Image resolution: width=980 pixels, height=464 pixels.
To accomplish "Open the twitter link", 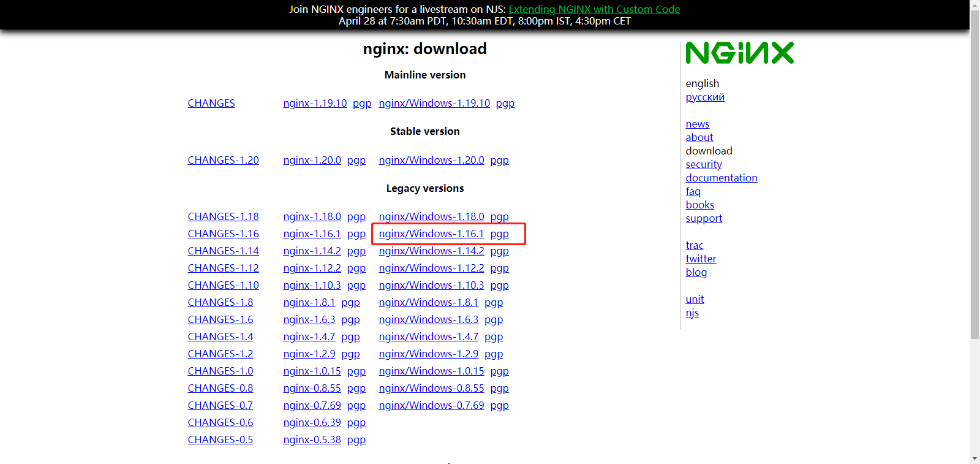I will tap(701, 259).
